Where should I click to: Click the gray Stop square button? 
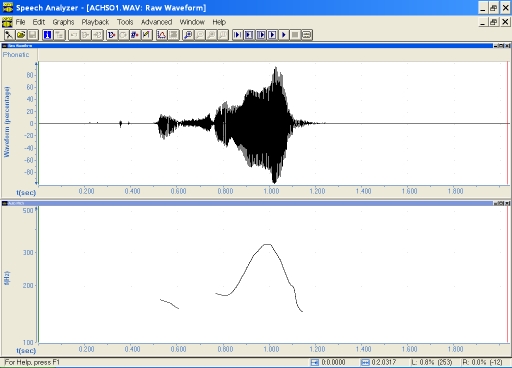point(295,35)
